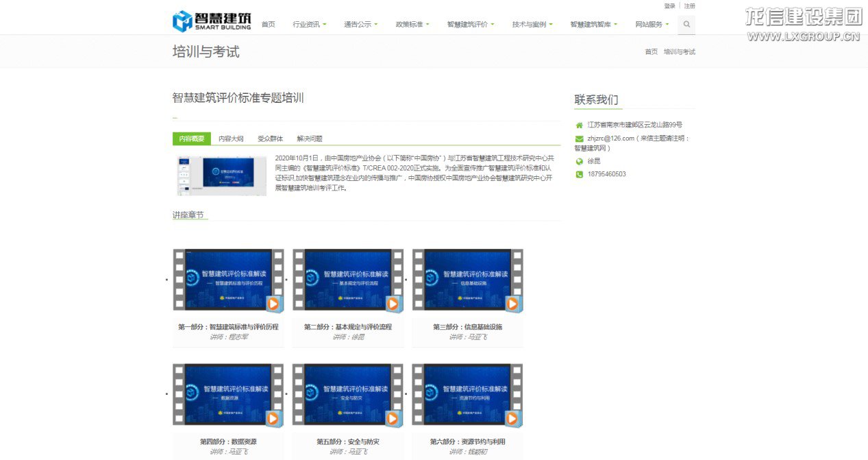
Task: Switch to the 内容大纲 tab
Action: [230, 138]
